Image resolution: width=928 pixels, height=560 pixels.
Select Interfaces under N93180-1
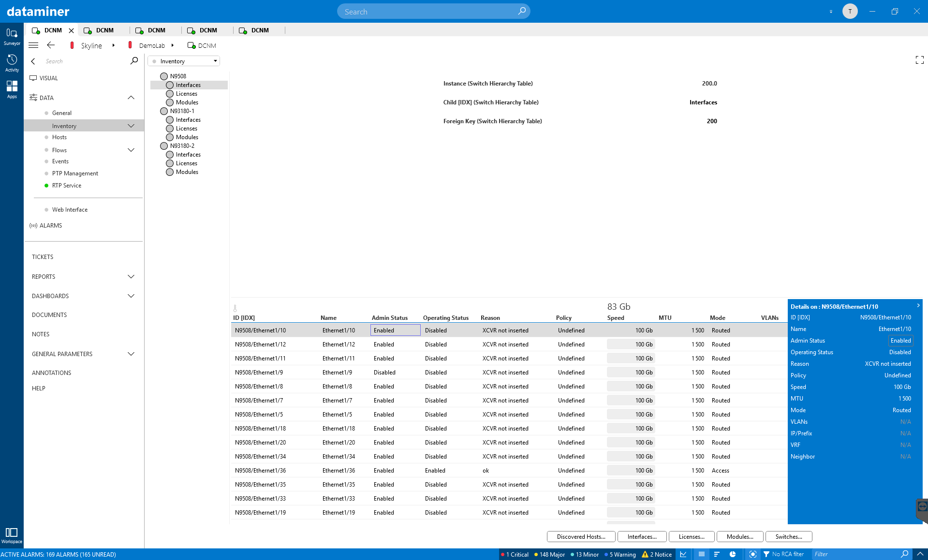point(188,120)
